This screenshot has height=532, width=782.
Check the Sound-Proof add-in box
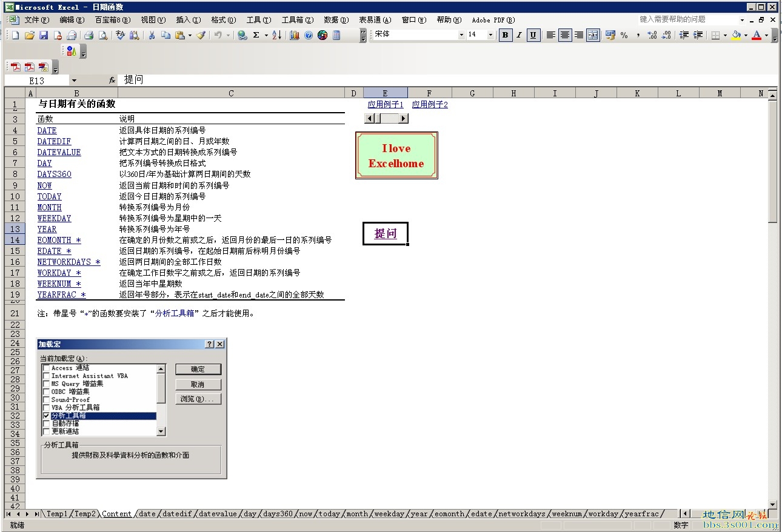47,400
